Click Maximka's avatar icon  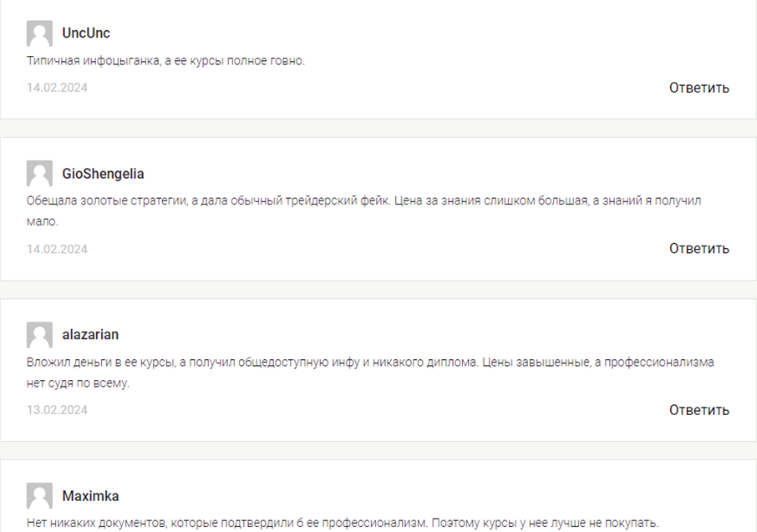coord(39,496)
